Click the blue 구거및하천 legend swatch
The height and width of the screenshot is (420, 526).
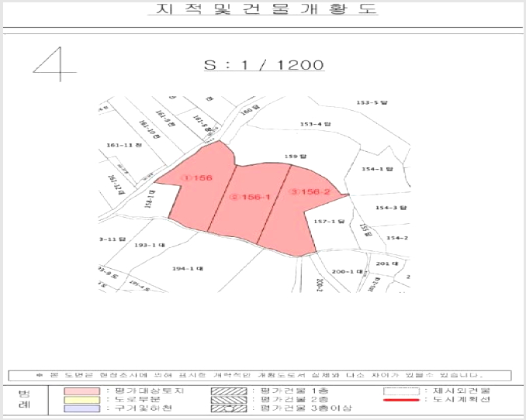82,408
